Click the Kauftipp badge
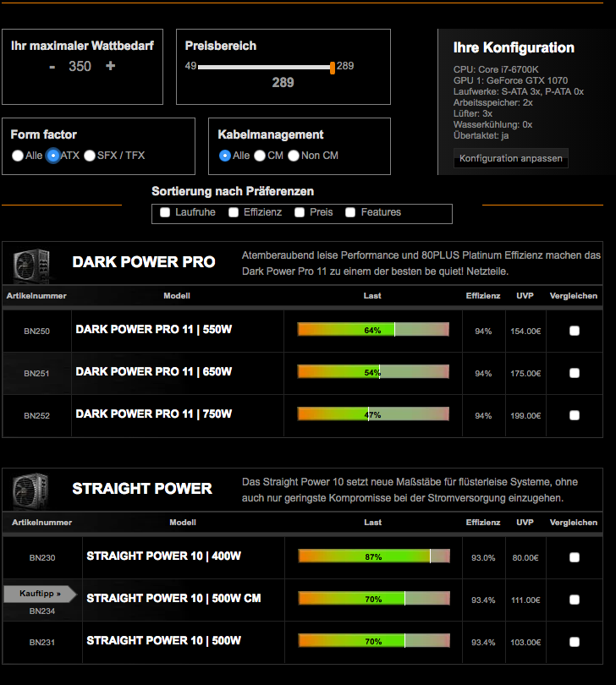Viewport: 616px width, 685px height. click(x=41, y=594)
